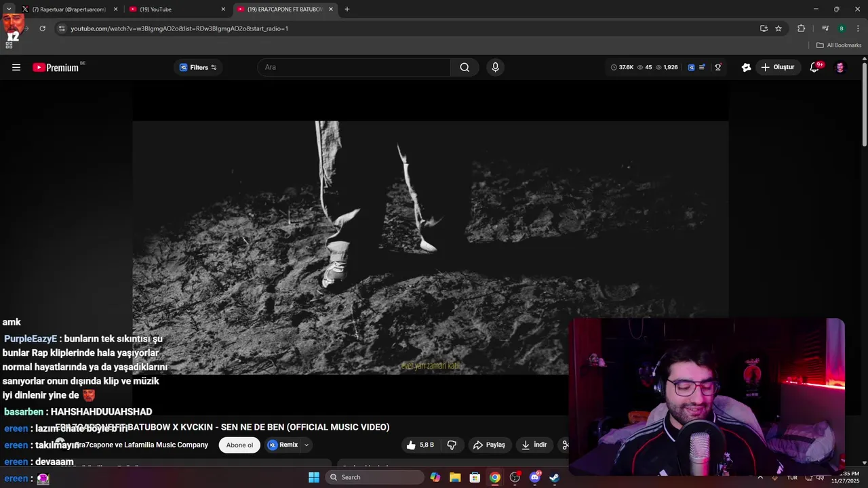868x488 pixels.
Task: Open the All Bookmarks folder
Action: (839, 45)
